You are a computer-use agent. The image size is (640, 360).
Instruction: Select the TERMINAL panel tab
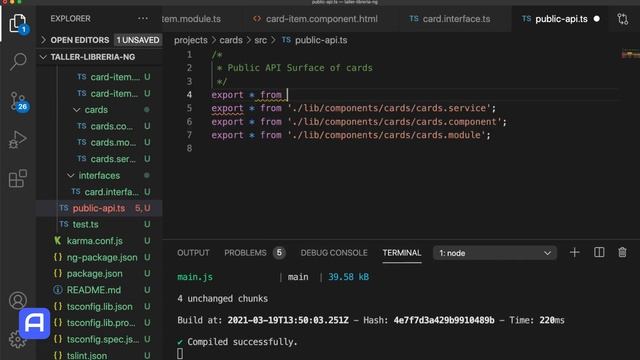(x=402, y=253)
